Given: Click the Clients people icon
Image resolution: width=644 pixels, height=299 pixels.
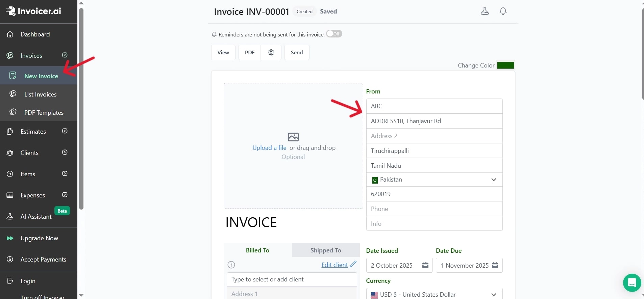Looking at the screenshot, I should (10, 153).
